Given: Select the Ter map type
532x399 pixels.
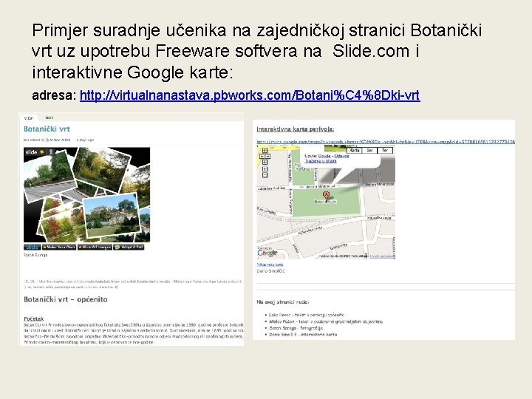Looking at the screenshot, I should [x=385, y=150].
